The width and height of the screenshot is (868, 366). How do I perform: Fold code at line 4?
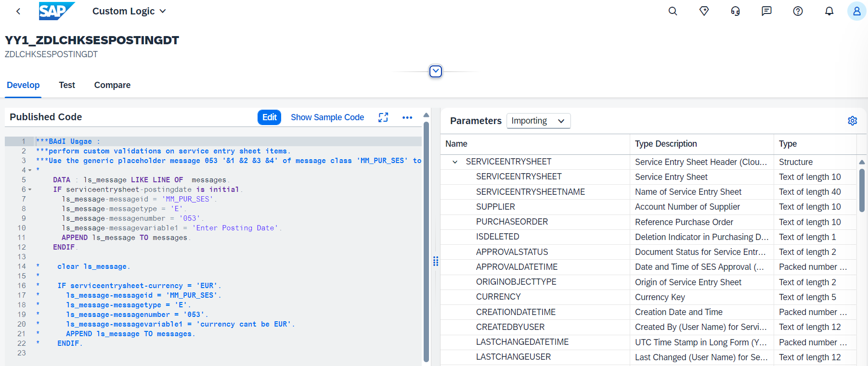[30, 170]
